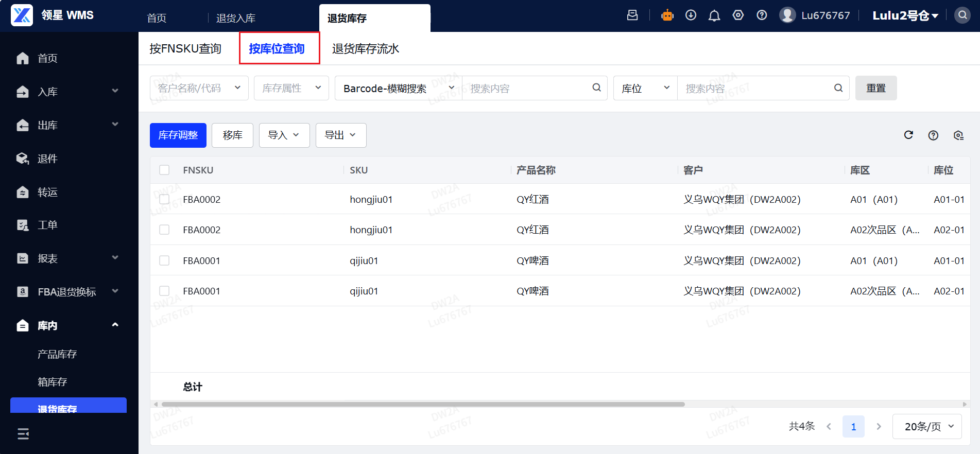Open the download center icon
Screen dimensions: 980x454
click(691, 15)
